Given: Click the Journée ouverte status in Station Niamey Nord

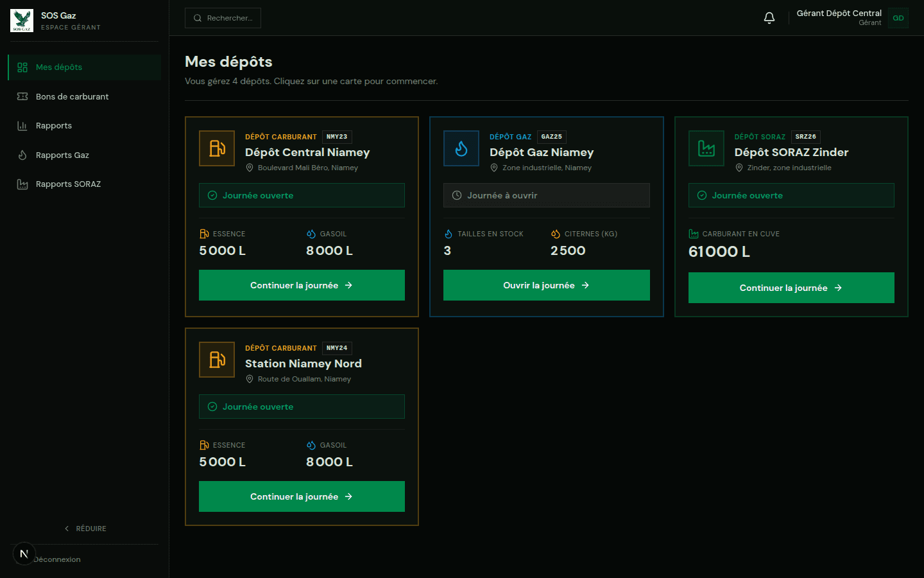Looking at the screenshot, I should (x=302, y=407).
